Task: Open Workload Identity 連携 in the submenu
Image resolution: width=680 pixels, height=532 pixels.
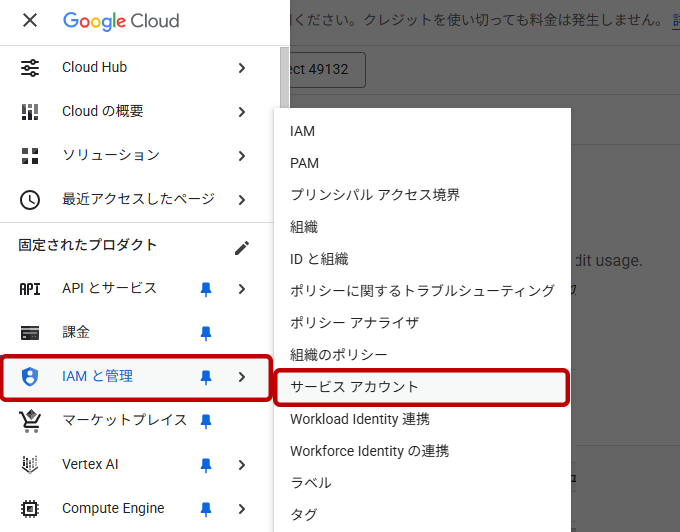Action: pyautogui.click(x=360, y=419)
